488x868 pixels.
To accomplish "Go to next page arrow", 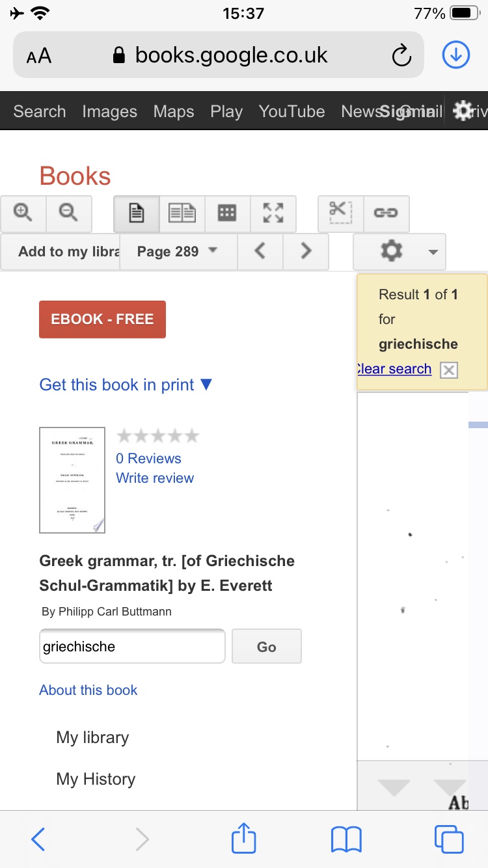I will pyautogui.click(x=306, y=251).
